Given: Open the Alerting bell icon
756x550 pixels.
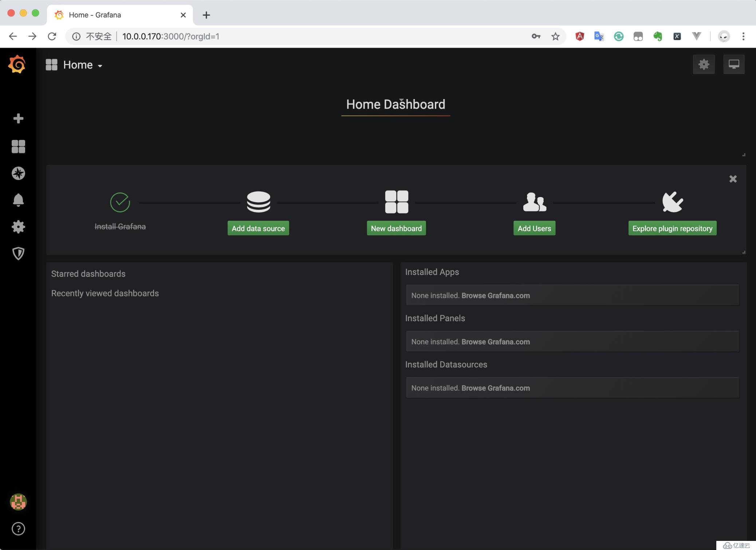Looking at the screenshot, I should tap(18, 200).
